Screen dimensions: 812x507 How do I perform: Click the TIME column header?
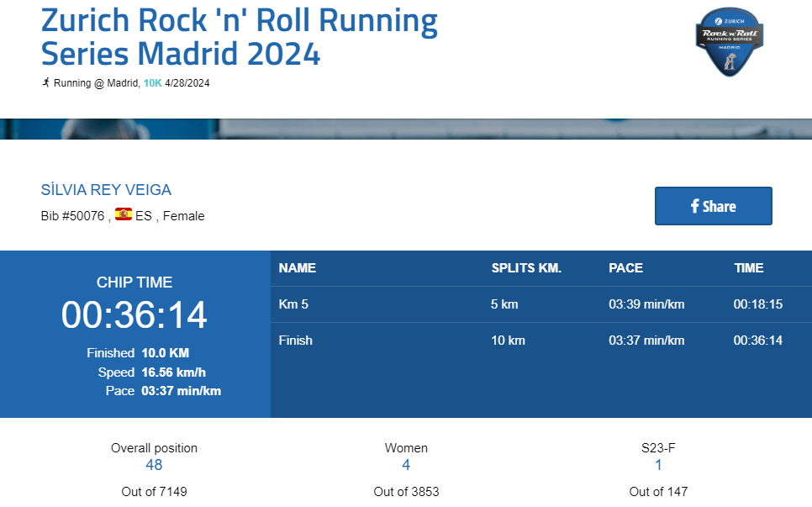pyautogui.click(x=748, y=267)
